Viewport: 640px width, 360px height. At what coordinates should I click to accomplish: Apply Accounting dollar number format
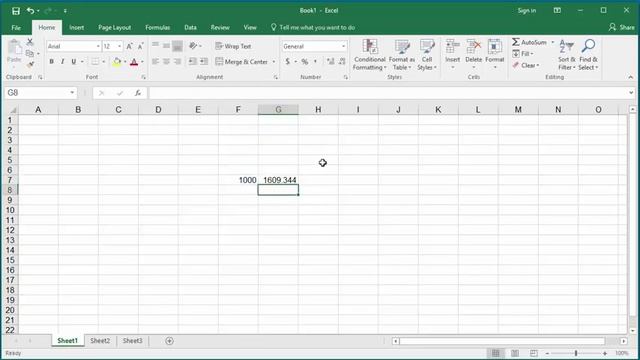click(288, 62)
